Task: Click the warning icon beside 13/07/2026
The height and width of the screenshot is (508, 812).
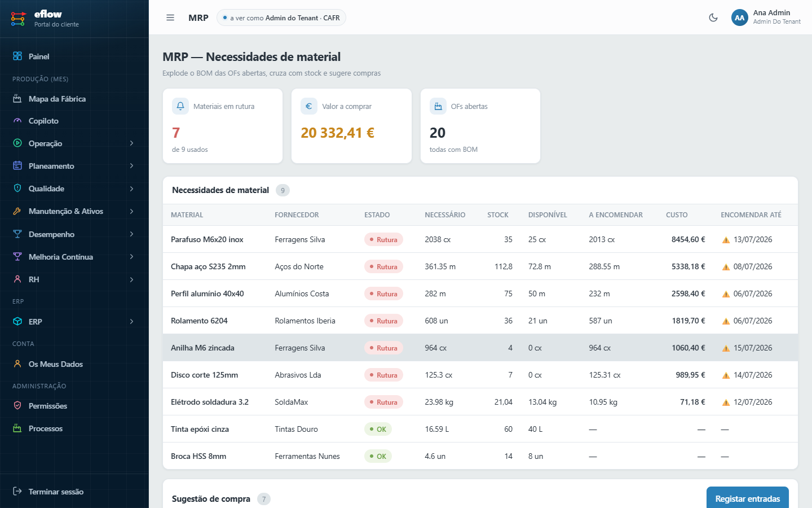Action: (726, 240)
